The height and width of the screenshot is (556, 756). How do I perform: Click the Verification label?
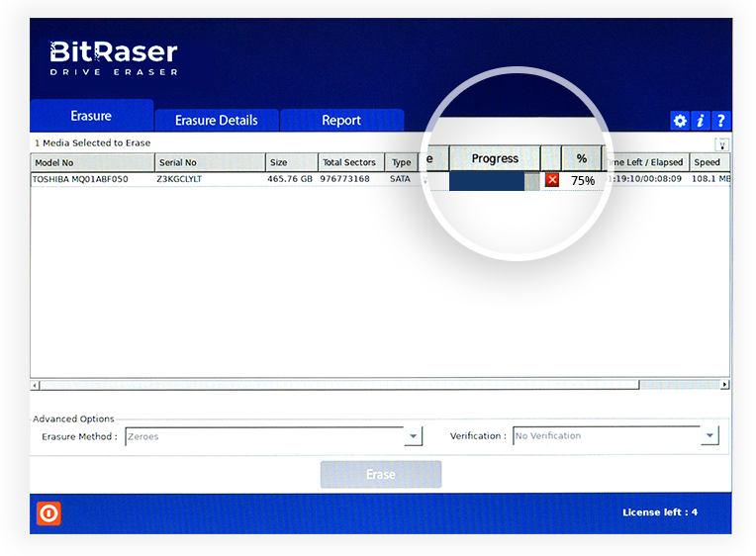(478, 435)
